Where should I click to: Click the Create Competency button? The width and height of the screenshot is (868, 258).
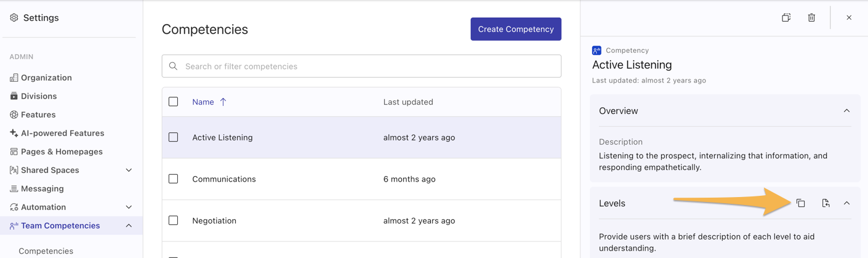pyautogui.click(x=516, y=29)
